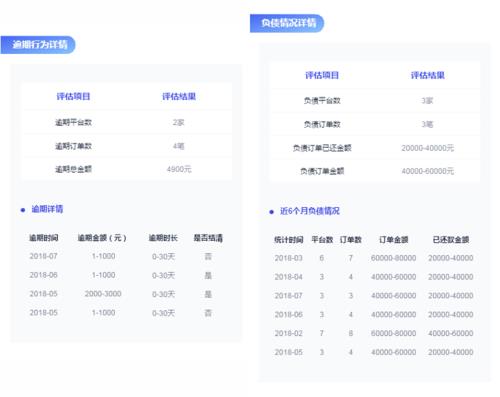Click 40000-60000 repaid amount in 2018-02 row
The width and height of the screenshot is (500, 397).
pyautogui.click(x=451, y=333)
